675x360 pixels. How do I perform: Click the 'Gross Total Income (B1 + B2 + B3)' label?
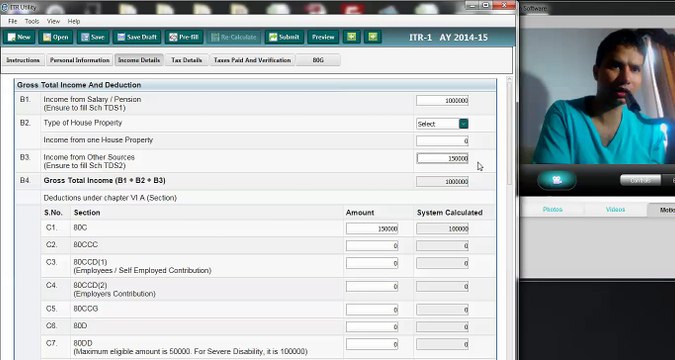[x=105, y=181]
